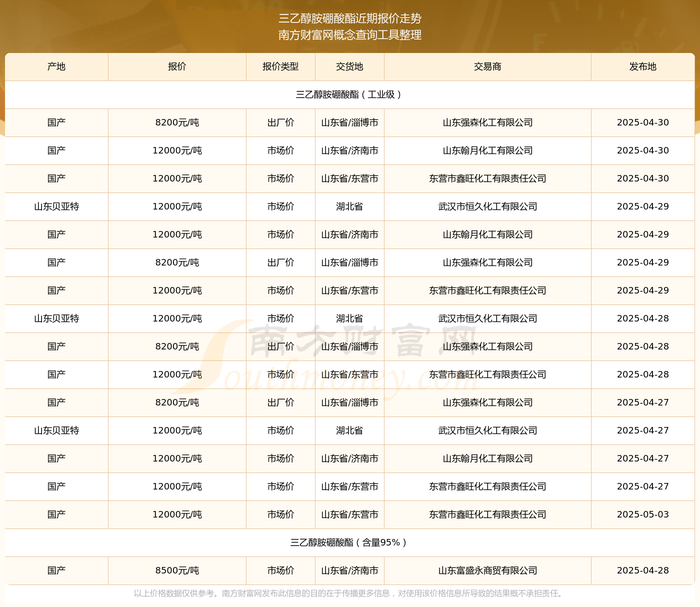This screenshot has height=607, width=700.
Task: Click the subtitle 南方财富网概念查询工具整理
Action: coord(350,35)
